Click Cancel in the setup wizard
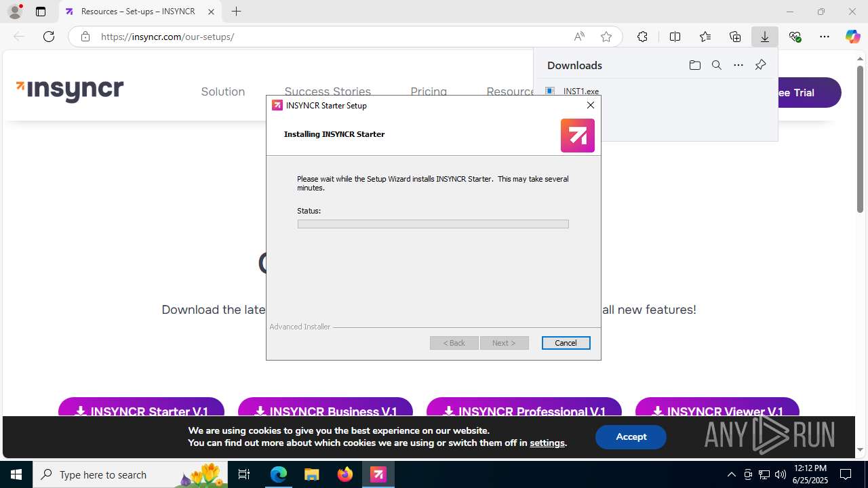 [566, 343]
